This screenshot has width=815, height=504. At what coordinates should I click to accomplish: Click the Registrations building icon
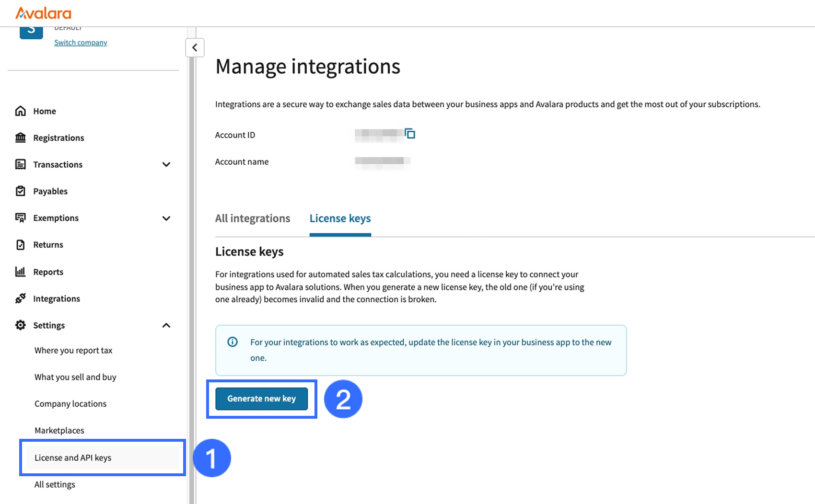click(x=21, y=138)
